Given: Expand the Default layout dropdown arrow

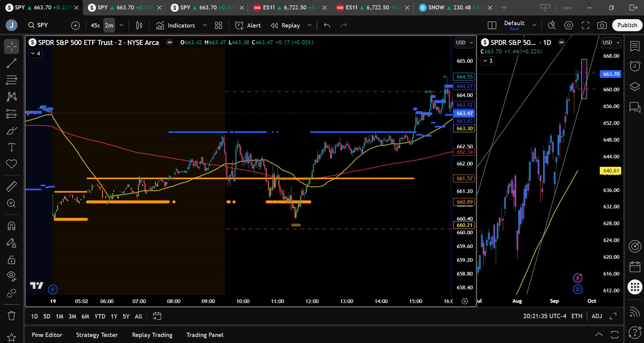Looking at the screenshot, I should [534, 26].
